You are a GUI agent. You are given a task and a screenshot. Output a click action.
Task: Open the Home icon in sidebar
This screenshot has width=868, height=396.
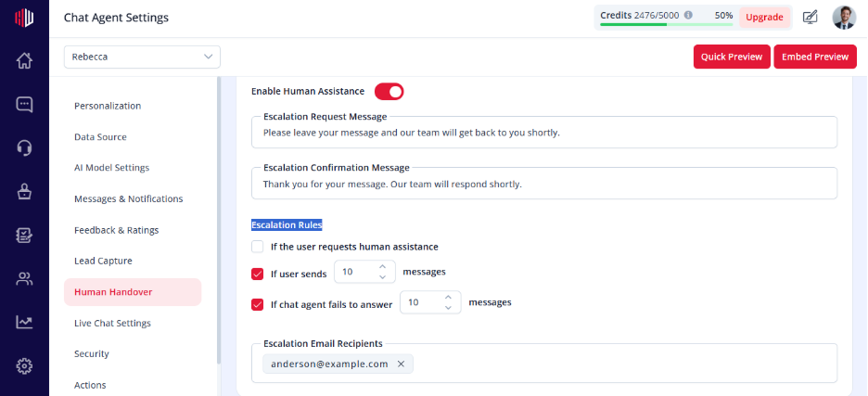pyautogui.click(x=24, y=60)
